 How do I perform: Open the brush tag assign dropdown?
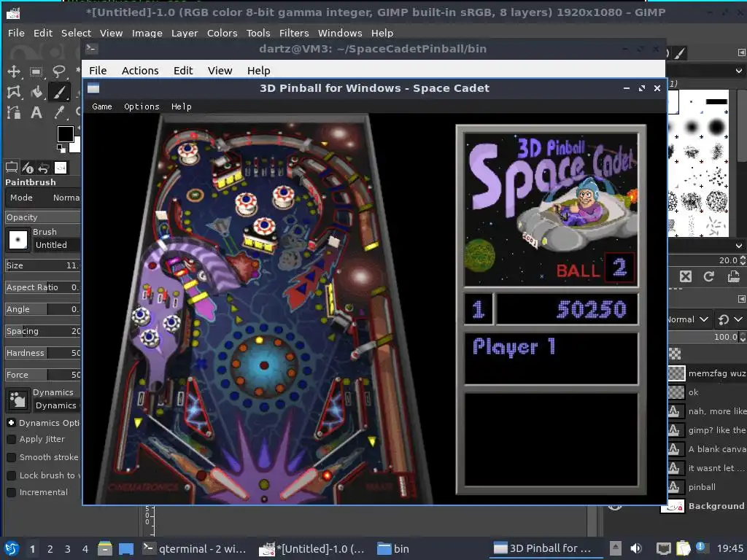pos(738,246)
